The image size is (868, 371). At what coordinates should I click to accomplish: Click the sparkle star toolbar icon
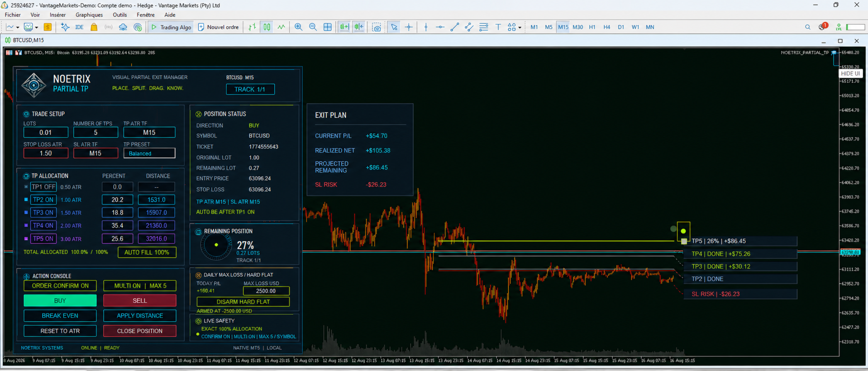tap(65, 27)
